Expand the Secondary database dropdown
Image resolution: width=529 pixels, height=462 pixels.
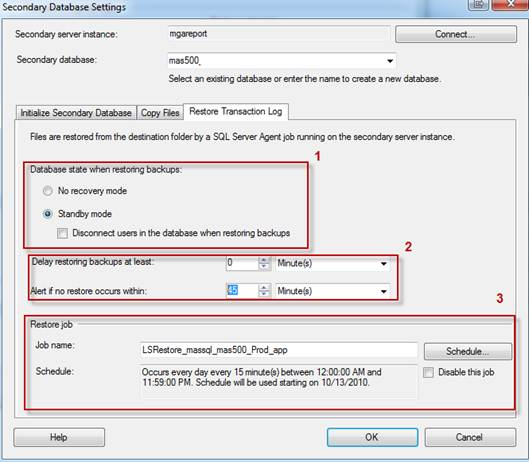coord(390,61)
